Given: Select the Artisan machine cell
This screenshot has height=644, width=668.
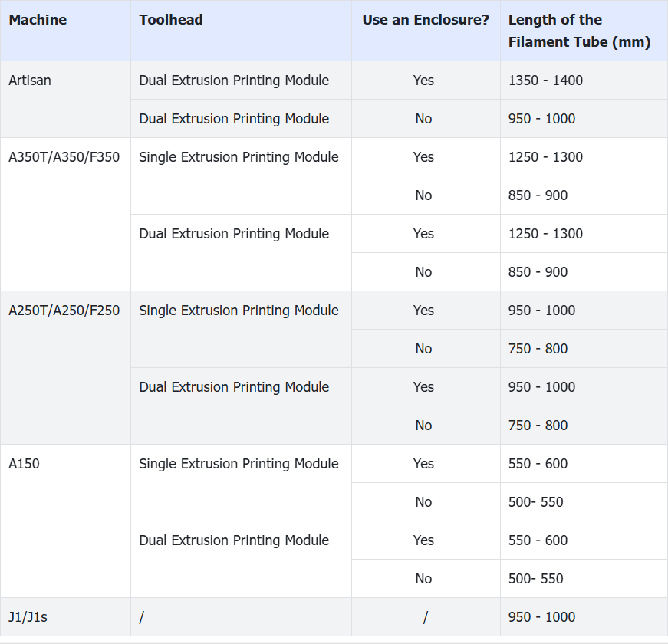Looking at the screenshot, I should click(30, 80).
